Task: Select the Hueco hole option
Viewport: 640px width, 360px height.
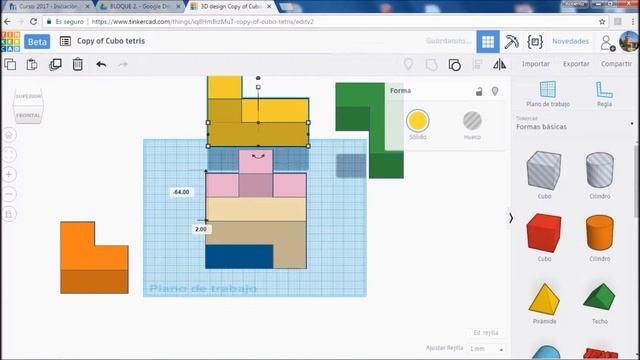Action: click(472, 125)
